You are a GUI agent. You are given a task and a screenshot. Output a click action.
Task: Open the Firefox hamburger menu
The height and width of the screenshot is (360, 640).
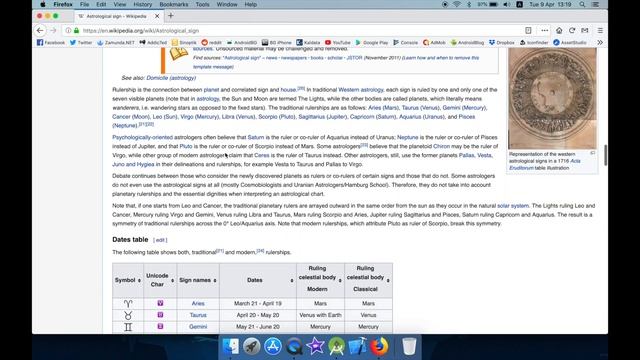click(600, 31)
